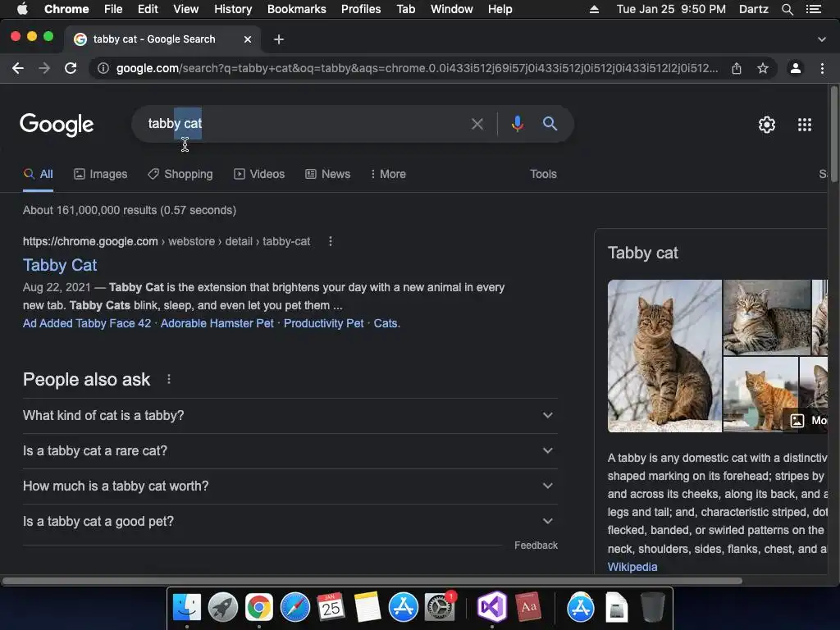Open Google apps grid
Image resolution: width=840 pixels, height=630 pixels.
[805, 125]
